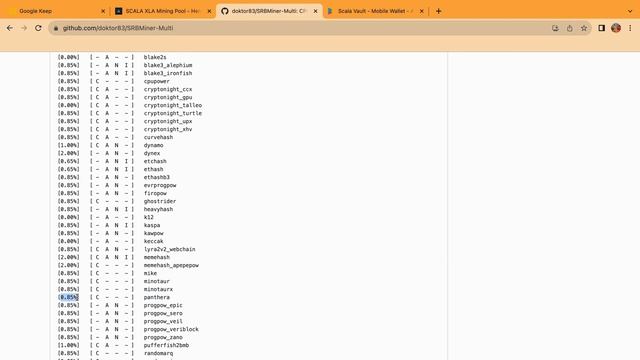
Task: Click the highlighted fee value beside panthera
Action: point(68,297)
